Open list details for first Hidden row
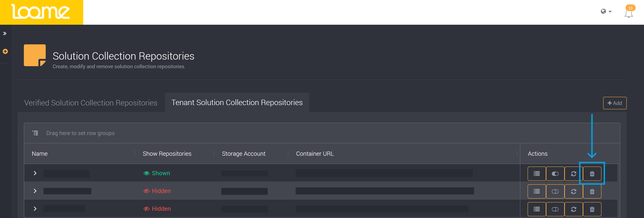This screenshot has width=644, height=218. click(537, 191)
